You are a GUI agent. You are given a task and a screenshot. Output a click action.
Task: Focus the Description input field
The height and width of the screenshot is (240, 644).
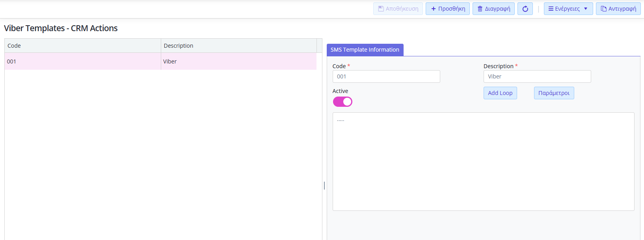click(x=537, y=76)
